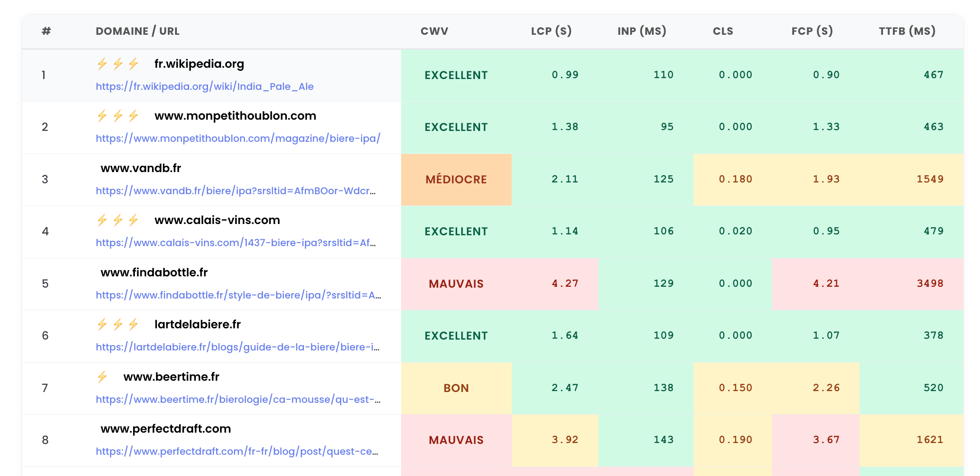Open the lartdelabiere.fr guide-de-la-biere link

click(x=237, y=347)
